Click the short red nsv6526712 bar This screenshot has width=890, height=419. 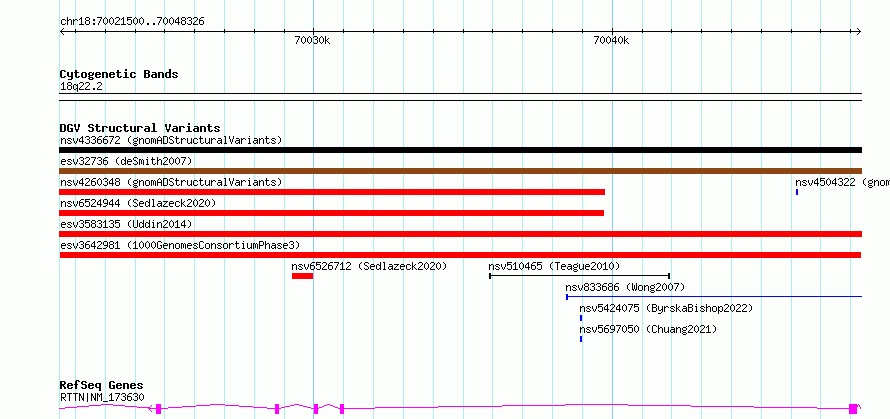(x=303, y=276)
